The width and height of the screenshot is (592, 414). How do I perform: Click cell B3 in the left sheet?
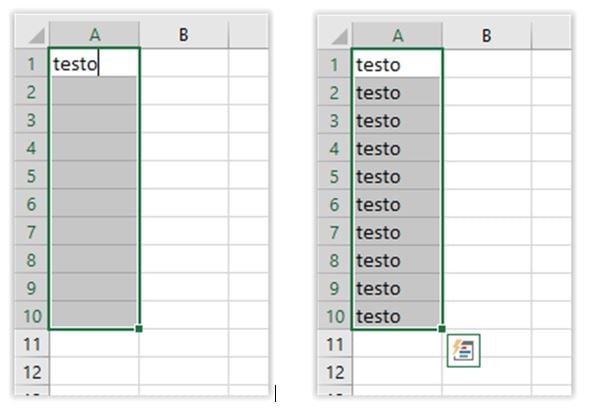[x=184, y=119]
